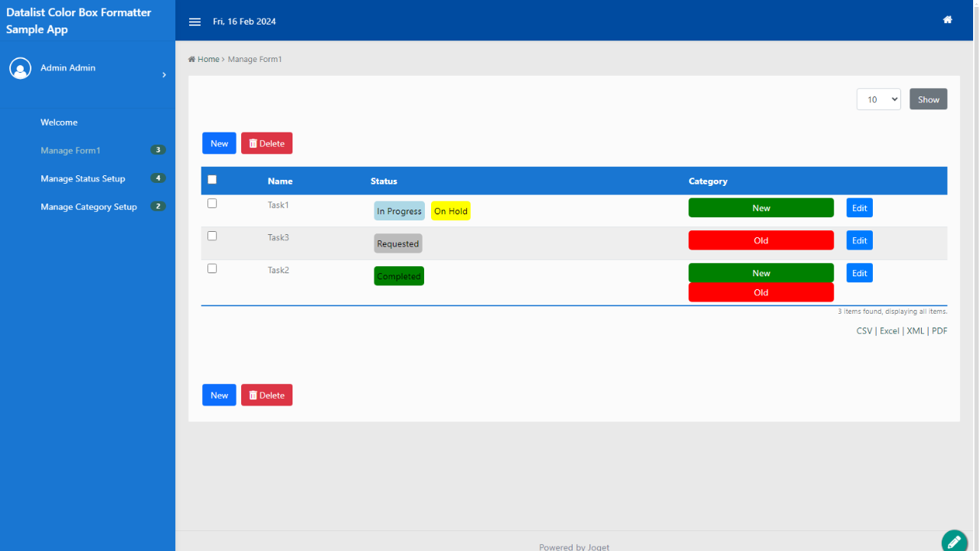Click the yellow On Hold status box
The width and height of the screenshot is (980, 551).
coord(450,211)
